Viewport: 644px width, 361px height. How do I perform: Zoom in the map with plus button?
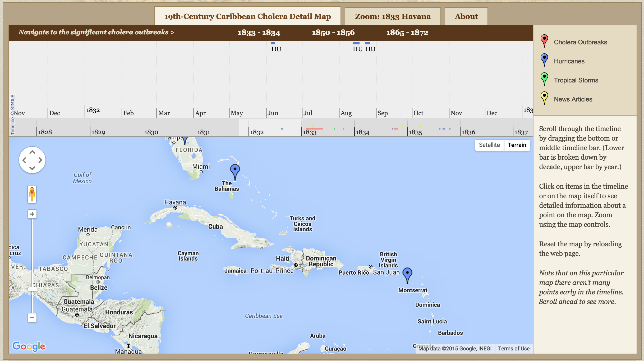tap(32, 214)
